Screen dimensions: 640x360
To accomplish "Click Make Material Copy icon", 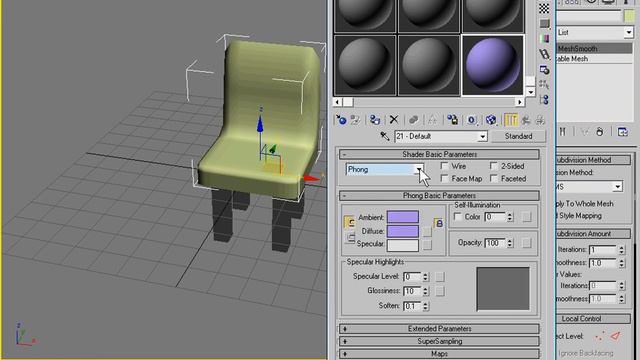I will click(413, 120).
